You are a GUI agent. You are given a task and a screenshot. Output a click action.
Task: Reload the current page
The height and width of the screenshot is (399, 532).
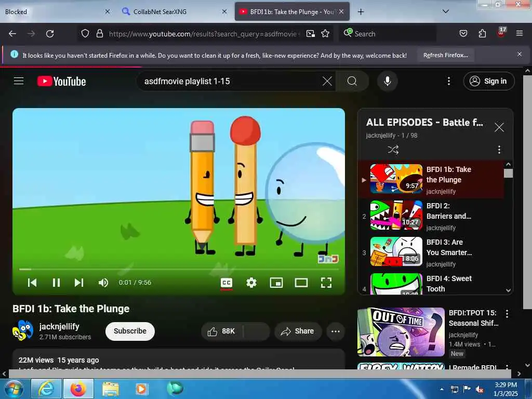(x=50, y=34)
